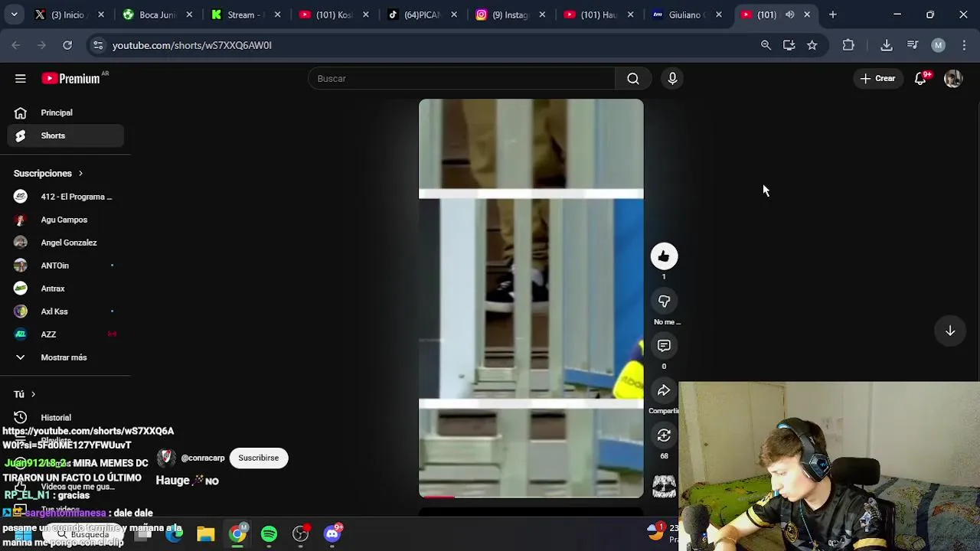The width and height of the screenshot is (980, 551).
Task: Install app icon in address bar
Action: (789, 45)
